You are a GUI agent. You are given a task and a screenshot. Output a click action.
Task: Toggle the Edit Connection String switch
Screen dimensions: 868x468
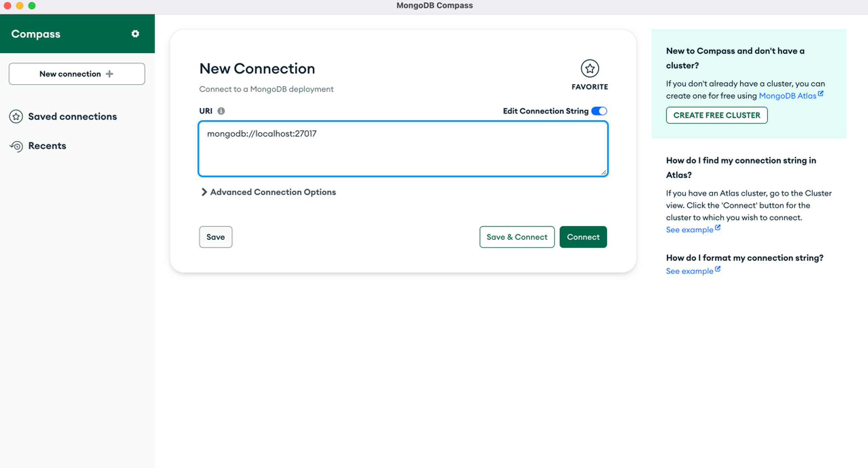point(599,111)
